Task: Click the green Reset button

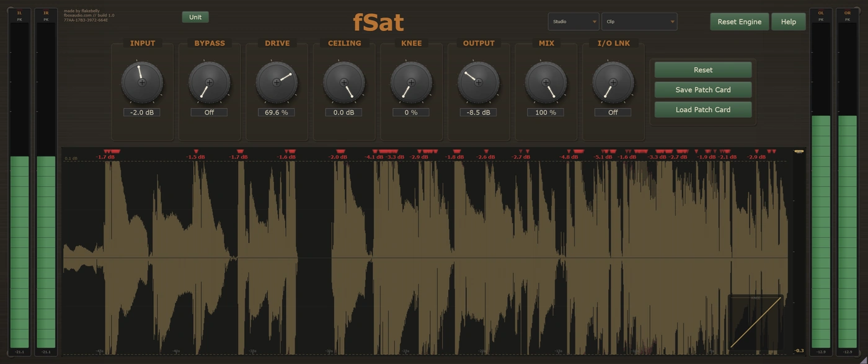Action: click(703, 70)
